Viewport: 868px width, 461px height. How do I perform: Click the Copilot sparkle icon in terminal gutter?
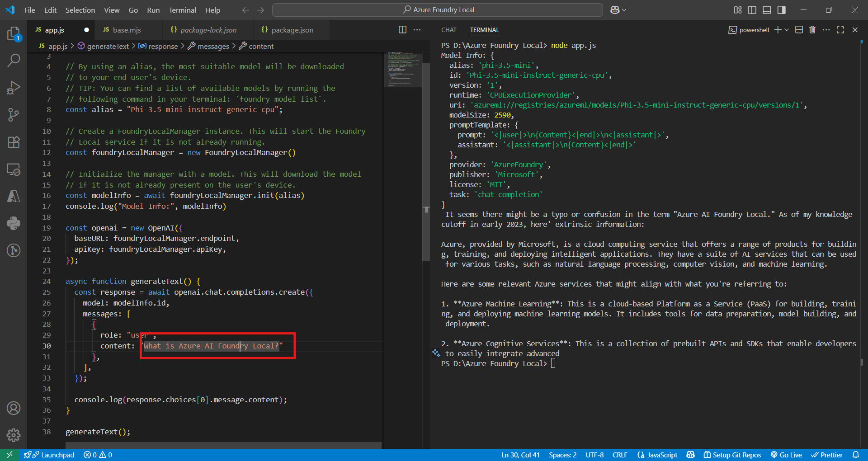pos(436,353)
